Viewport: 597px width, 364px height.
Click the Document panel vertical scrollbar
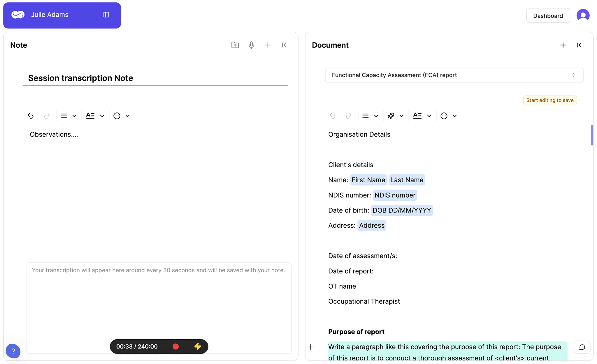coord(592,135)
